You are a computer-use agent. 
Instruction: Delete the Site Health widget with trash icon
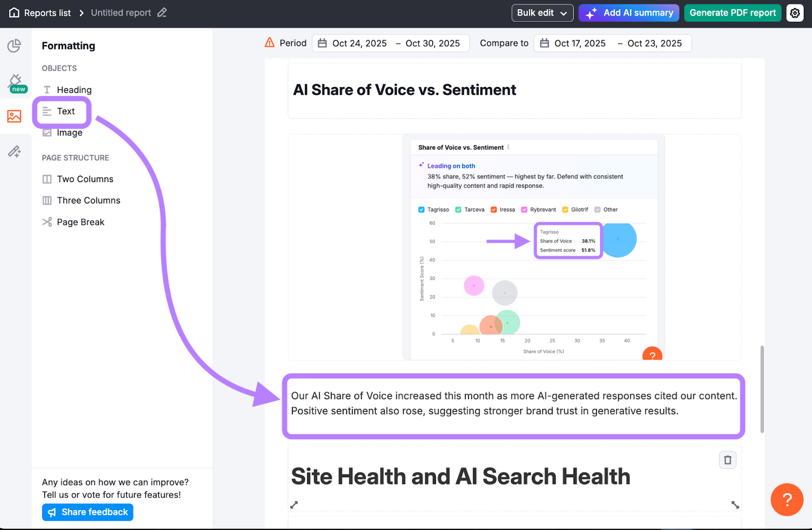pyautogui.click(x=728, y=460)
